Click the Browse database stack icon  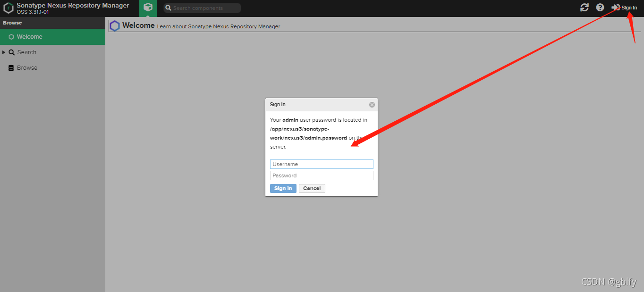11,68
